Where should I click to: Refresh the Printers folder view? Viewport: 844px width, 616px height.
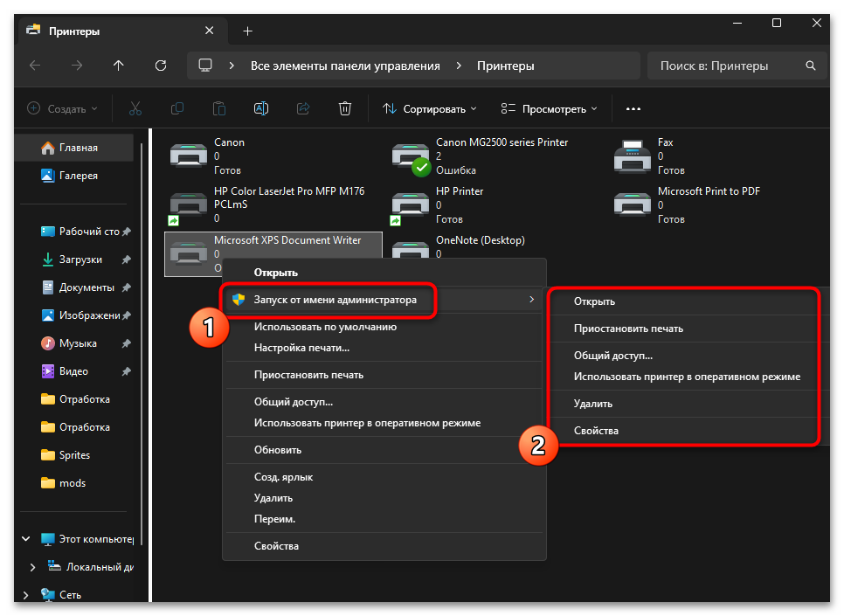pos(161,66)
